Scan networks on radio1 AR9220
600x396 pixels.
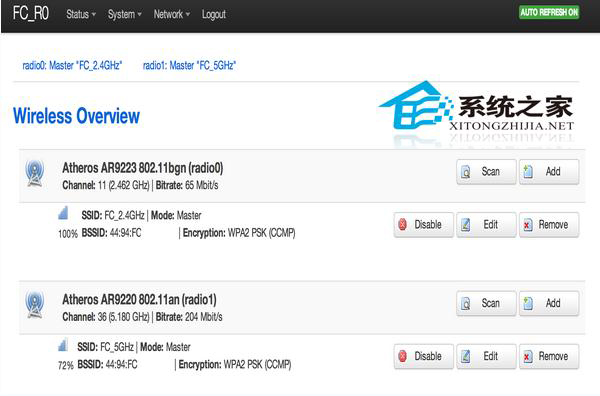coord(486,303)
